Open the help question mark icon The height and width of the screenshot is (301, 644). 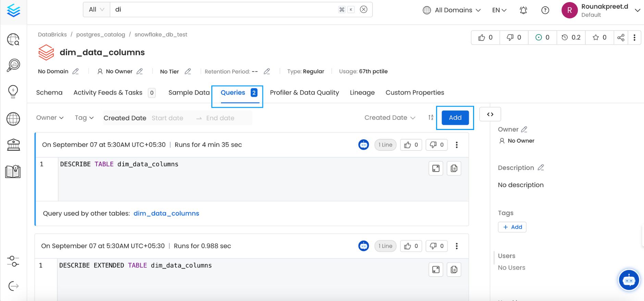click(545, 10)
